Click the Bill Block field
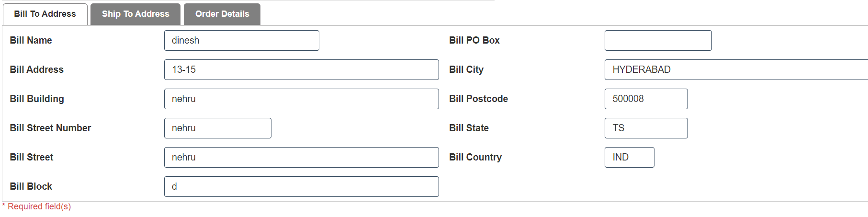 click(x=301, y=187)
